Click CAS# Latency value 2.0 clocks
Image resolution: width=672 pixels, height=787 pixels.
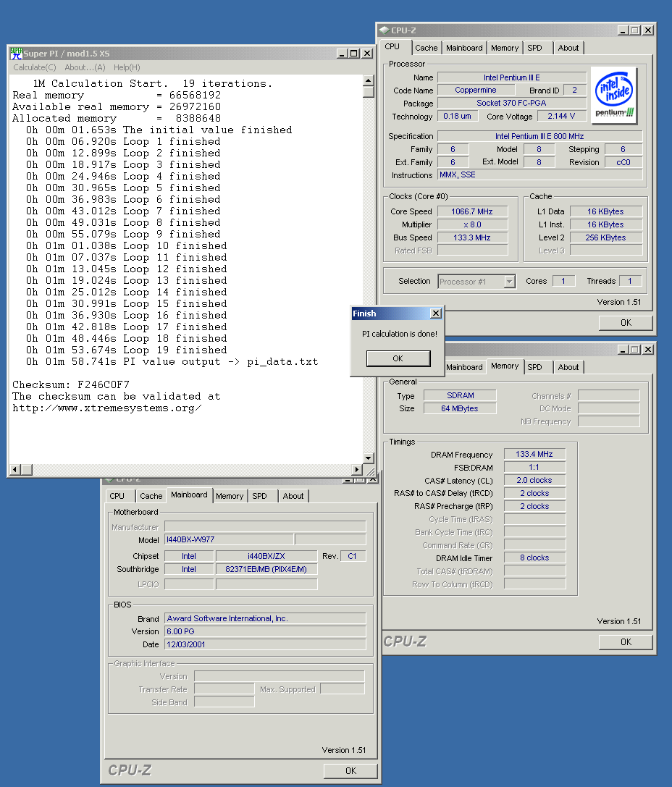coord(534,480)
